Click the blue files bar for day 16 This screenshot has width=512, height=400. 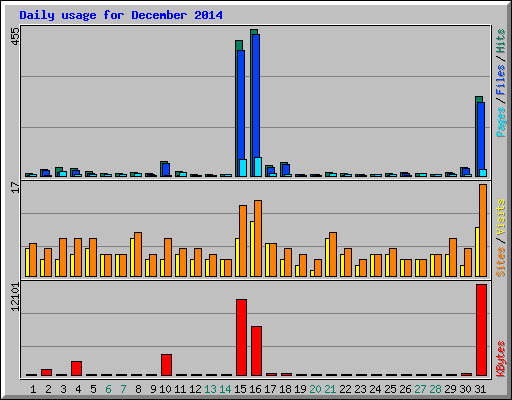[256, 97]
